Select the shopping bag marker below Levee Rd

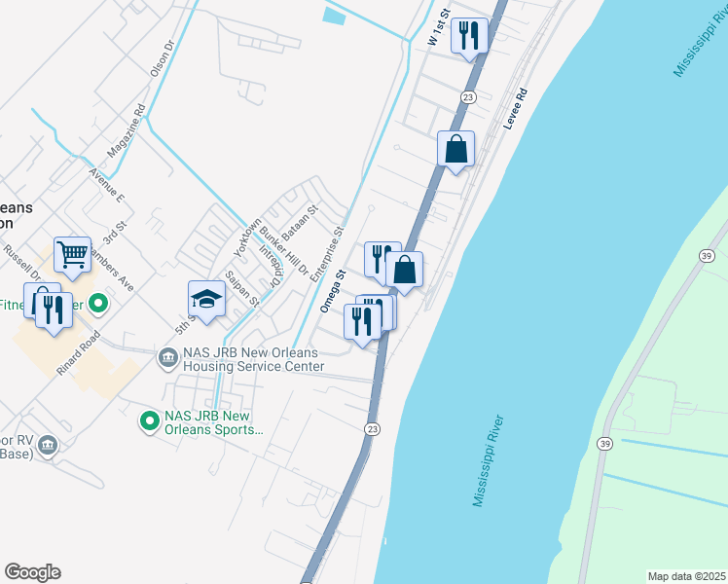[x=455, y=149]
